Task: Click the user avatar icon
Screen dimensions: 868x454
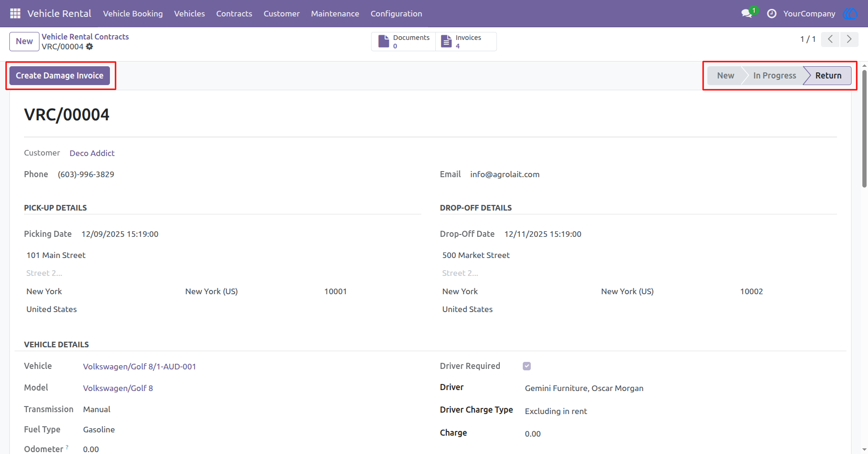Action: pos(850,14)
